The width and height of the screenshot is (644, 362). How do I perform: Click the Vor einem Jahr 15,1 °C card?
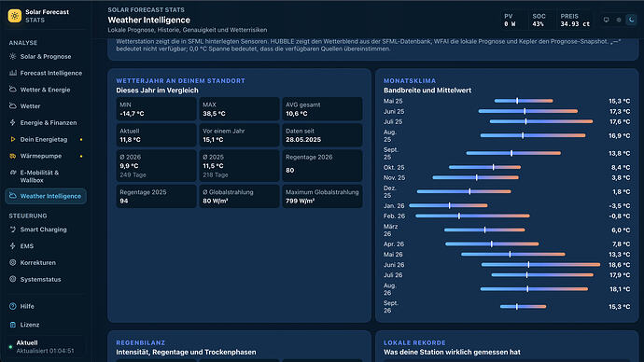239,135
